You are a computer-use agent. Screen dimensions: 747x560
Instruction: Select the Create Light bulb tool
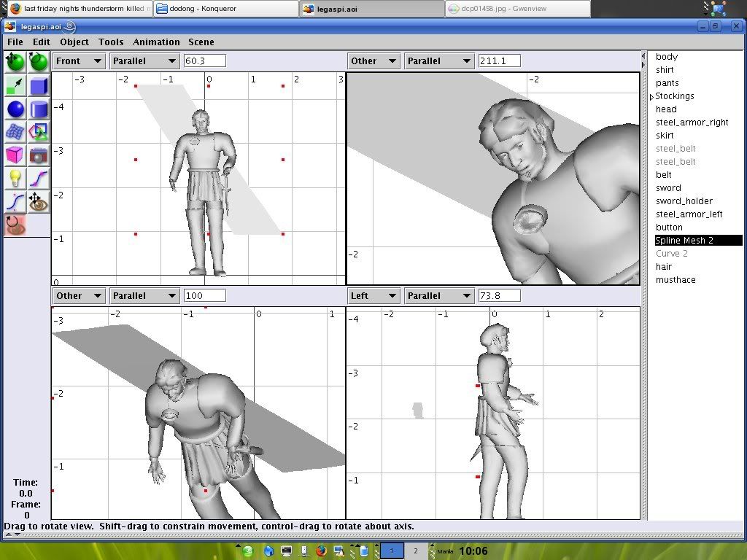point(15,178)
